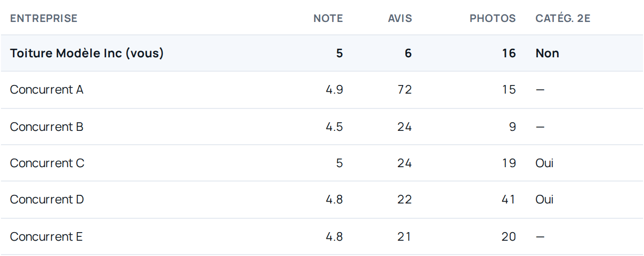Click the ENTREPRISE column header
Image resolution: width=644 pixels, height=256 pixels.
point(43,19)
